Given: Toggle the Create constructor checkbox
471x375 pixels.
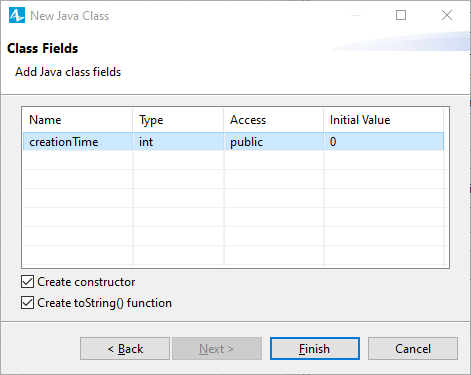Looking at the screenshot, I should 27,282.
